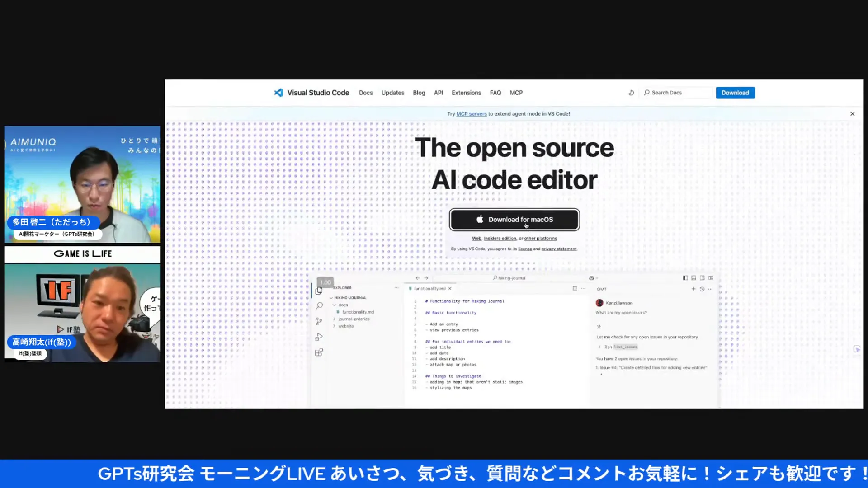The width and height of the screenshot is (868, 488).
Task: Open the Blog menu item
Action: pyautogui.click(x=419, y=93)
